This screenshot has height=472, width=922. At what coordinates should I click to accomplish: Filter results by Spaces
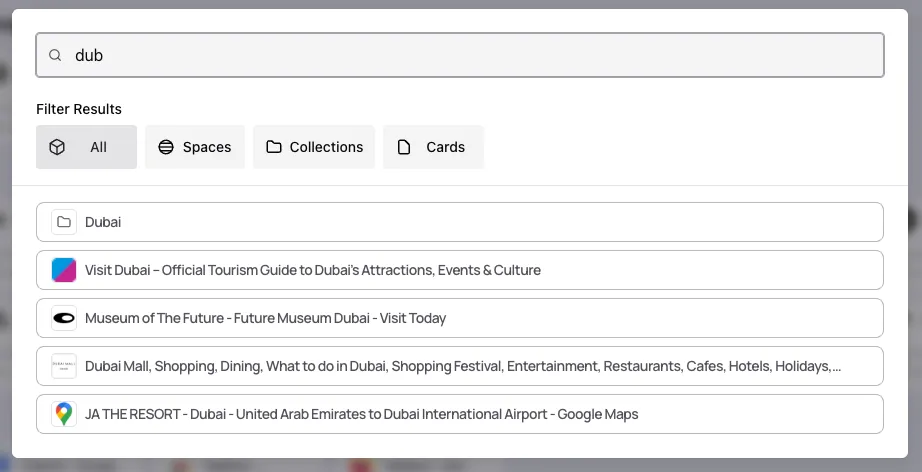(195, 147)
